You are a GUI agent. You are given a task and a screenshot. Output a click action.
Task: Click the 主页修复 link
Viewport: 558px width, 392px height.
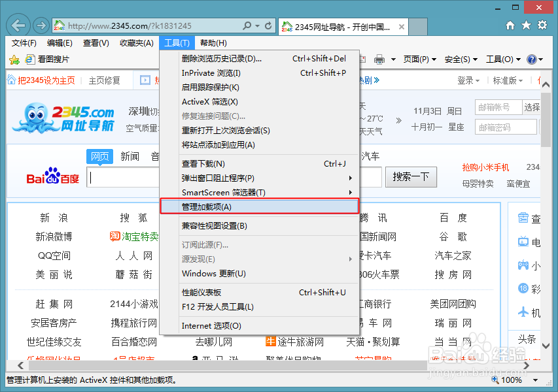104,80
